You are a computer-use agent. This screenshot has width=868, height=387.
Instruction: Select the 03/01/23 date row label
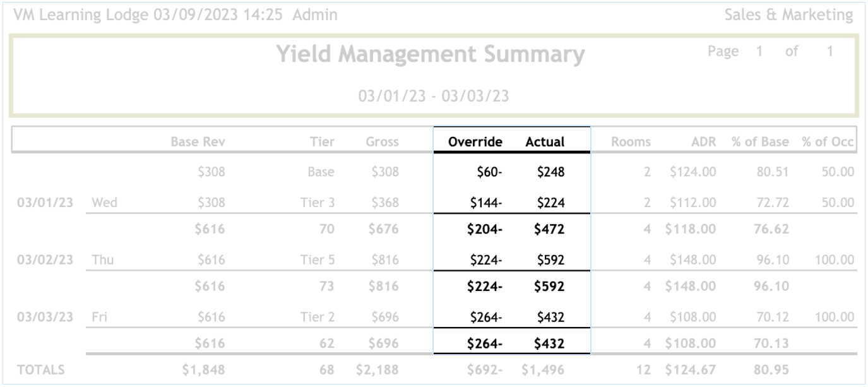[x=45, y=203]
